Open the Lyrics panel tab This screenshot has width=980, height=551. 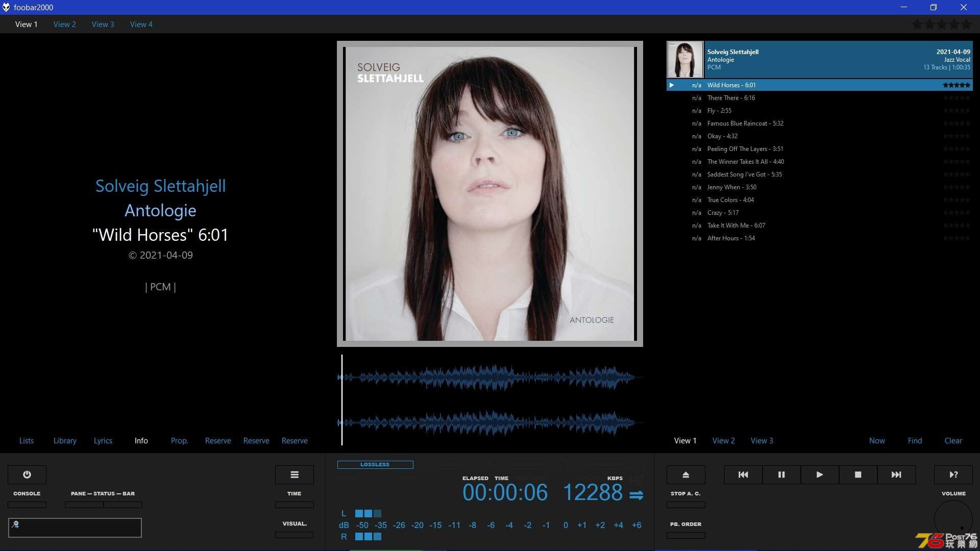tap(103, 440)
